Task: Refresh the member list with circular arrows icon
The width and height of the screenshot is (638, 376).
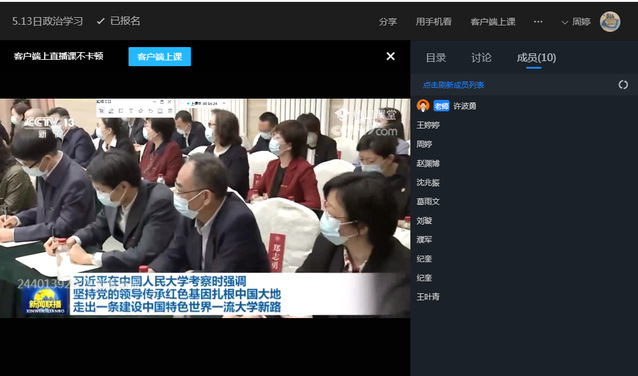Action: (x=623, y=85)
